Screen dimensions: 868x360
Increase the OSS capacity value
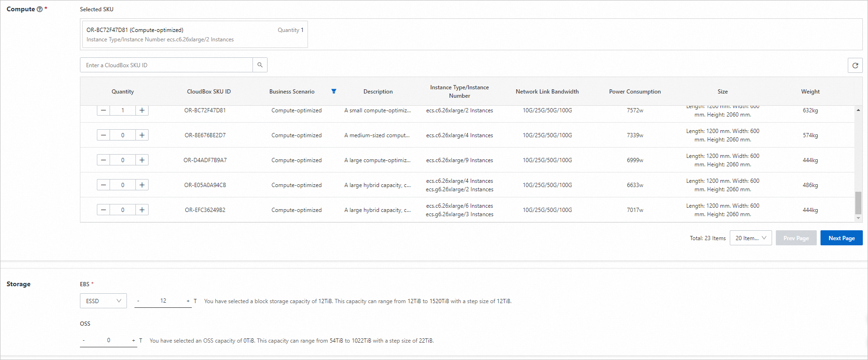point(134,340)
